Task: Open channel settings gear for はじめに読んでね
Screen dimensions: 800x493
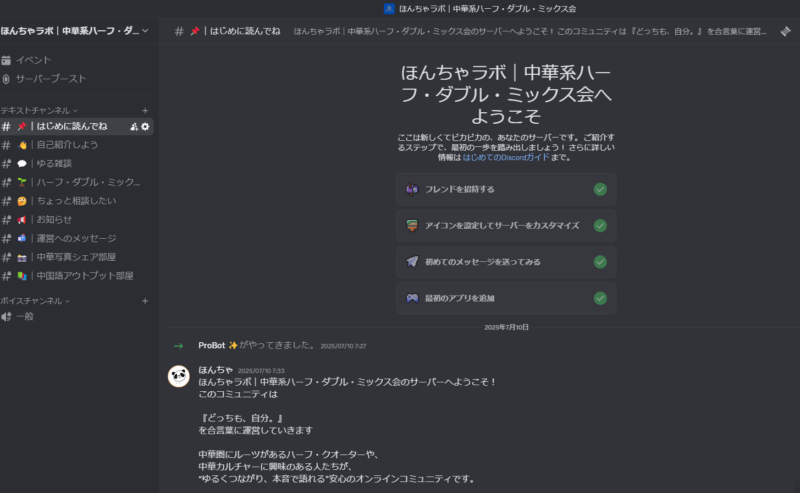Action: point(145,127)
